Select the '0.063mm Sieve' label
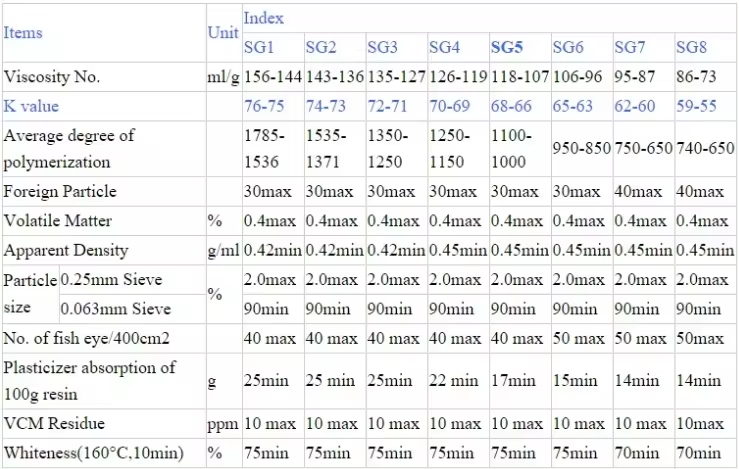 pos(115,309)
